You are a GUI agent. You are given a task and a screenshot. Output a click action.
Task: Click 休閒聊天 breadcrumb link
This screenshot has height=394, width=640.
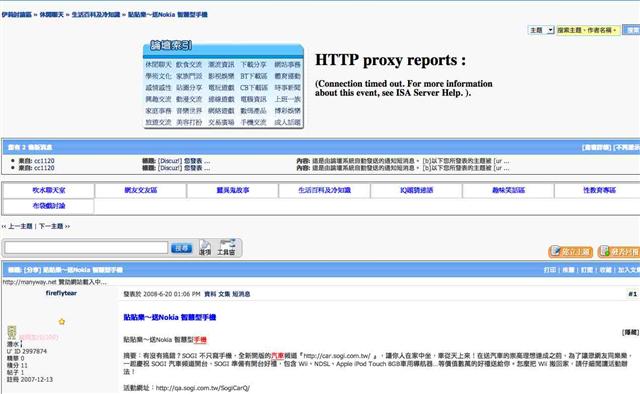(51, 15)
